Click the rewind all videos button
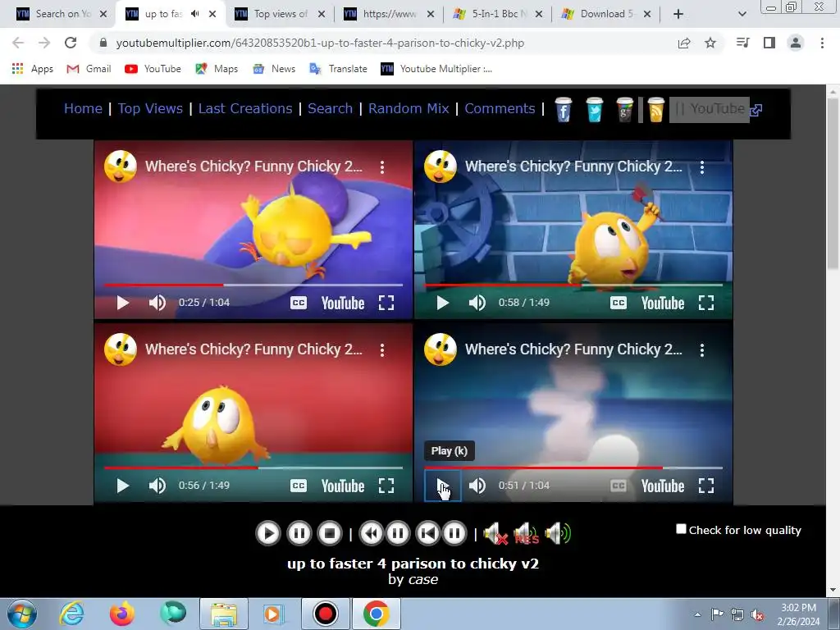840x630 pixels. coord(371,533)
